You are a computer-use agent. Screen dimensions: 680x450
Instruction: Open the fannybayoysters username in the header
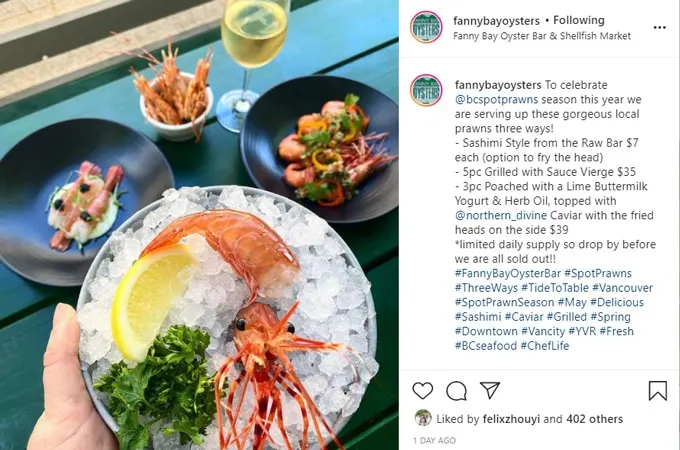(496, 20)
